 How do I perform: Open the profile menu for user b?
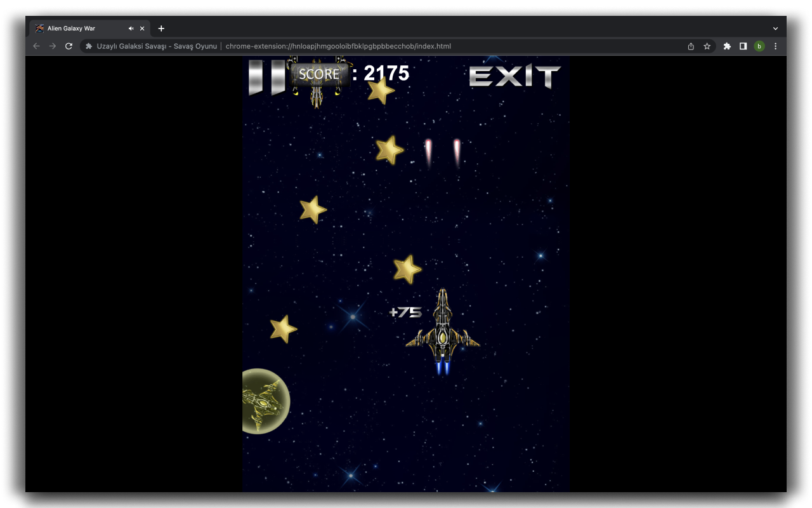759,46
